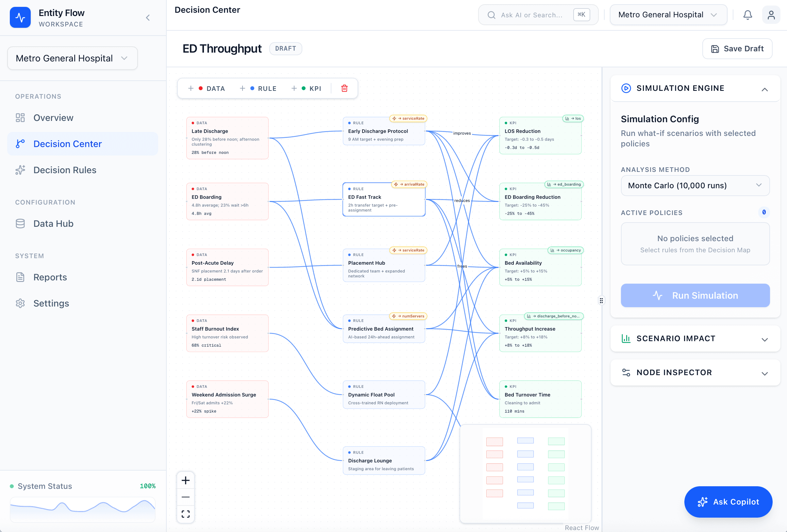Select a red node in the minimap

tap(494, 441)
